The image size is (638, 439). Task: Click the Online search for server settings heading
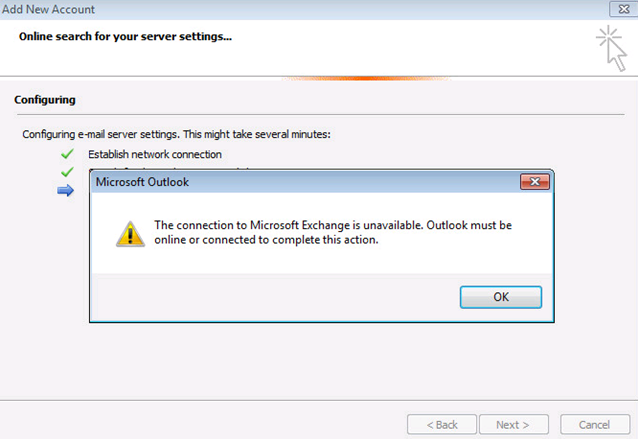click(125, 36)
